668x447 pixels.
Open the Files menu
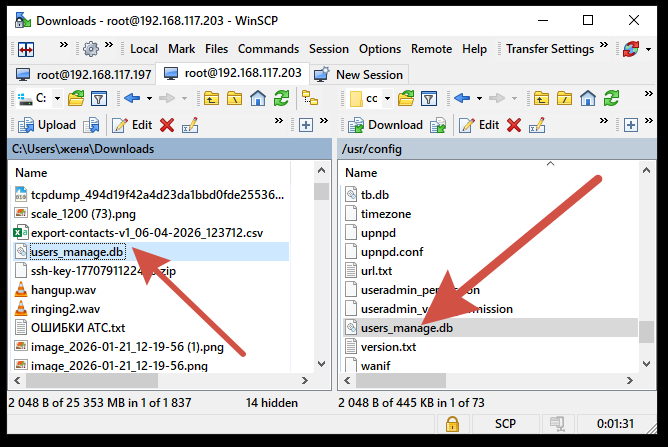click(x=216, y=49)
